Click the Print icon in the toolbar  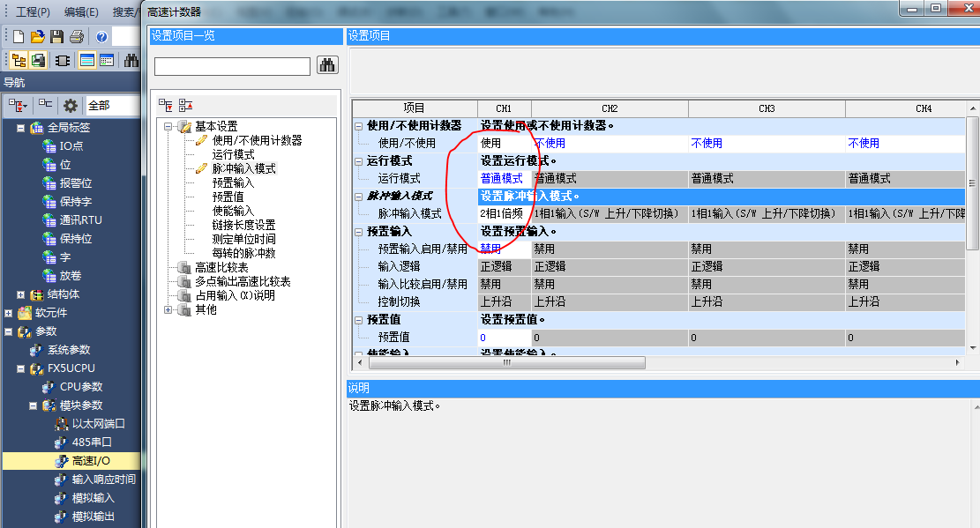pos(77,36)
